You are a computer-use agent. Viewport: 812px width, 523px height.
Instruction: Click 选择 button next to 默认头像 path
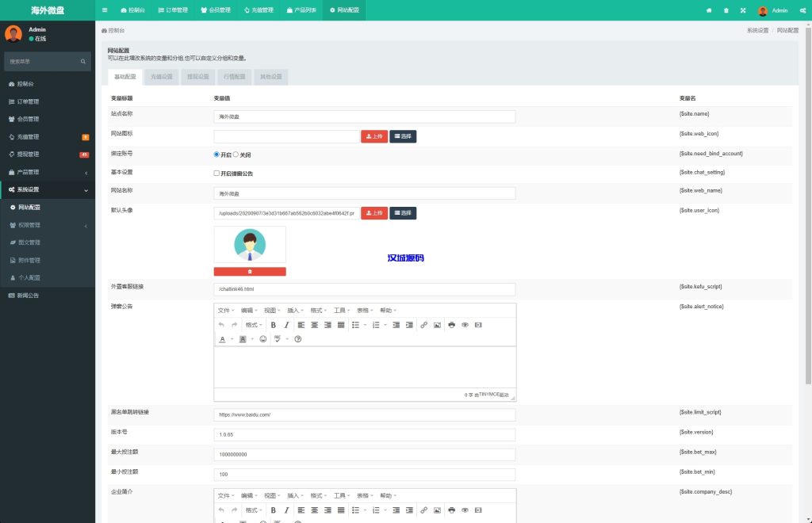pyautogui.click(x=403, y=213)
